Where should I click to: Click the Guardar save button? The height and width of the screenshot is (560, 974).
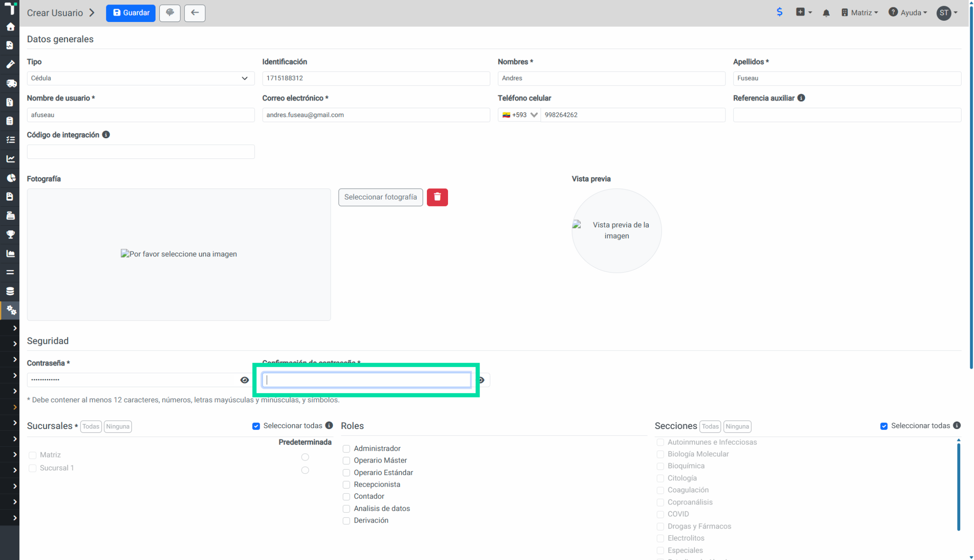(x=131, y=13)
